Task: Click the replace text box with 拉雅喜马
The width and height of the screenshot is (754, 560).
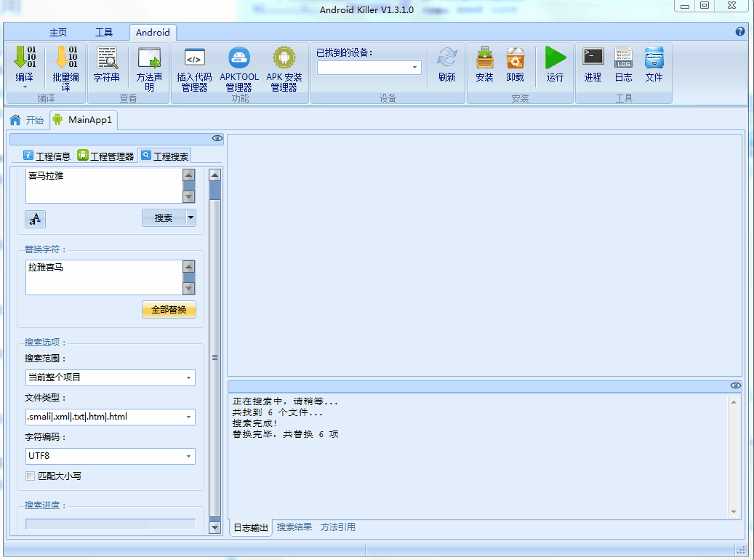Action: click(x=104, y=277)
